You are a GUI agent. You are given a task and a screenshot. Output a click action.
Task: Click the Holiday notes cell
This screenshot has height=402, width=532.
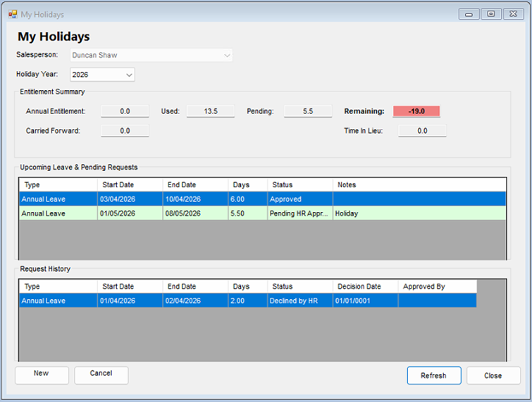[419, 213]
